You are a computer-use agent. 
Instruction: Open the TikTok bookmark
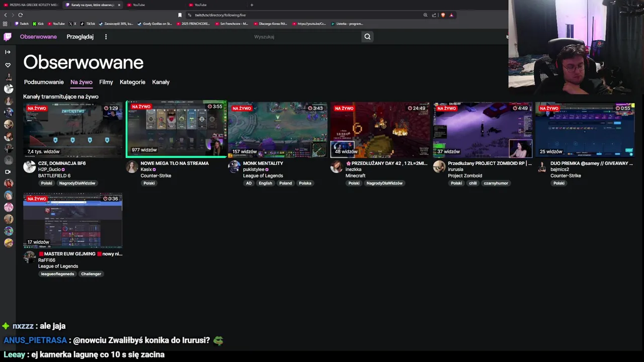tap(88, 24)
